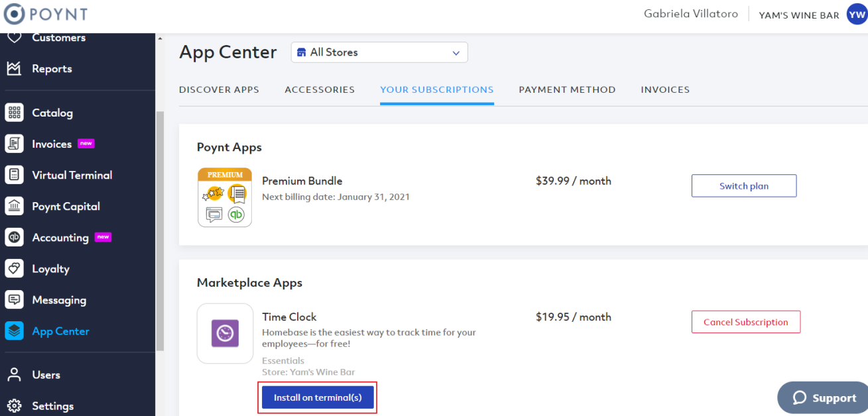This screenshot has width=868, height=416.
Task: Click the new badge next to Accounting
Action: (x=103, y=237)
